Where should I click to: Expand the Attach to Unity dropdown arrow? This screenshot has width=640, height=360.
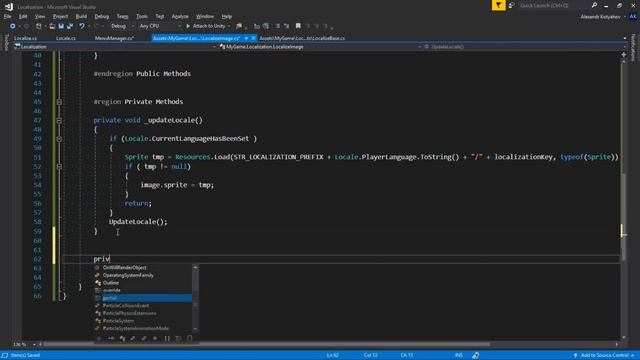[229, 26]
